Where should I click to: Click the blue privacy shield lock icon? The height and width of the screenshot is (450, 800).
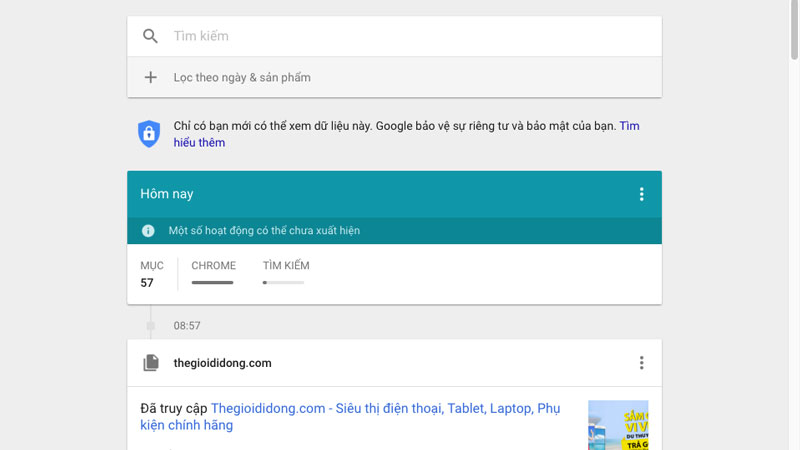(149, 134)
